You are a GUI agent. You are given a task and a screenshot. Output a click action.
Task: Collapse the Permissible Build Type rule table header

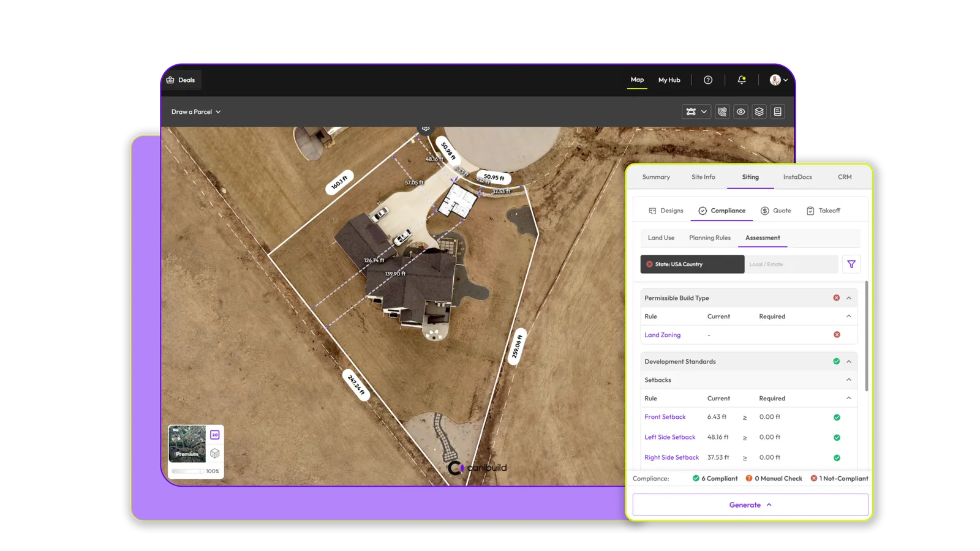pos(849,317)
